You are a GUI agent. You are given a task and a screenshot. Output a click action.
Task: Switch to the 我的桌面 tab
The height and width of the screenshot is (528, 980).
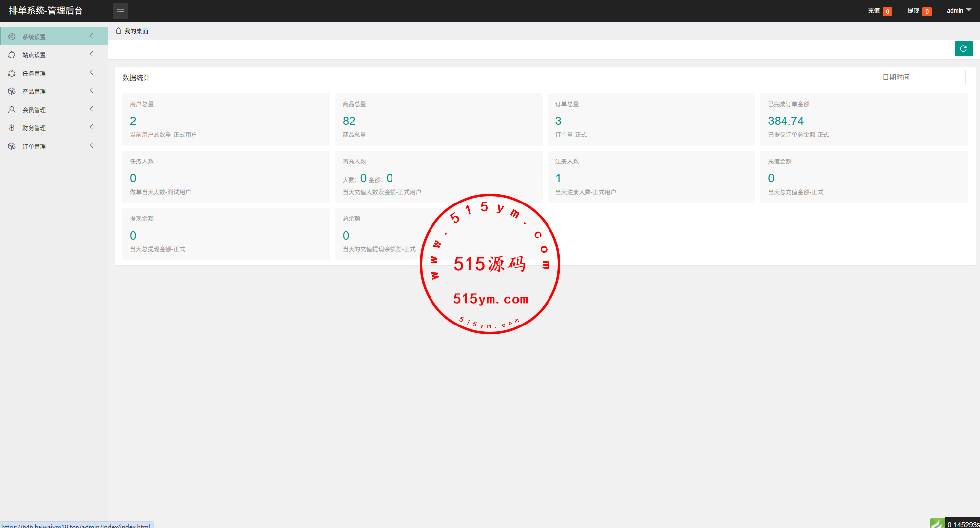coord(136,31)
